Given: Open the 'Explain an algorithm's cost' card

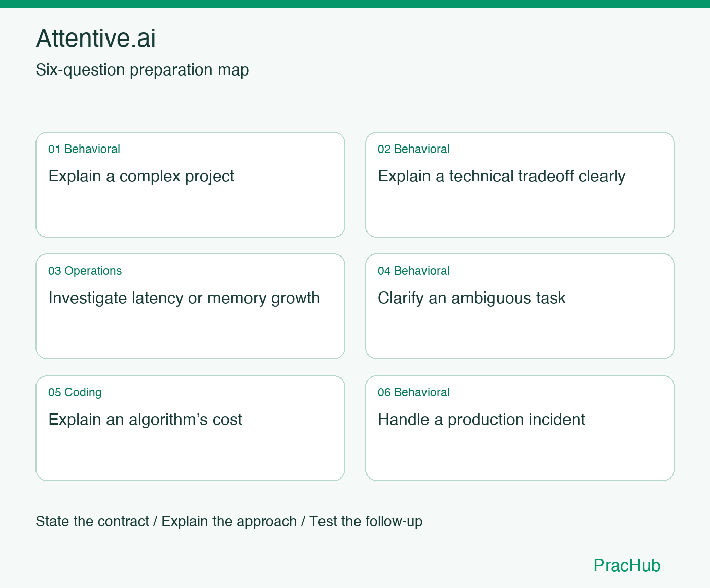Looking at the screenshot, I should click(190, 428).
